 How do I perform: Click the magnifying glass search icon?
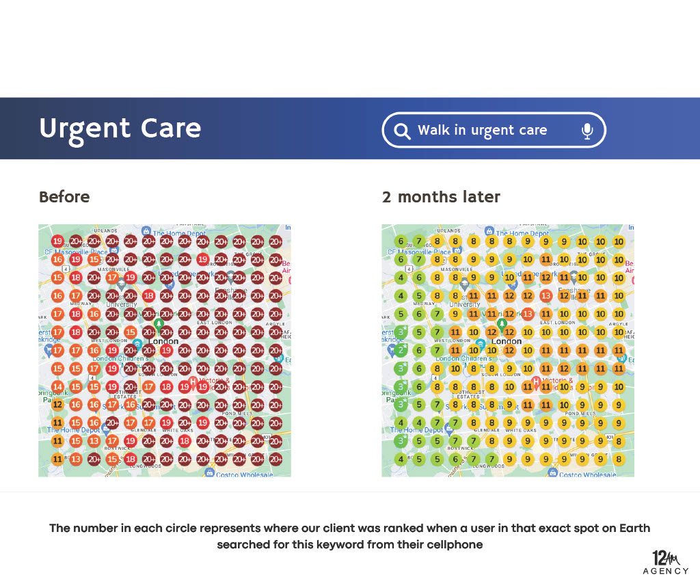pyautogui.click(x=403, y=131)
